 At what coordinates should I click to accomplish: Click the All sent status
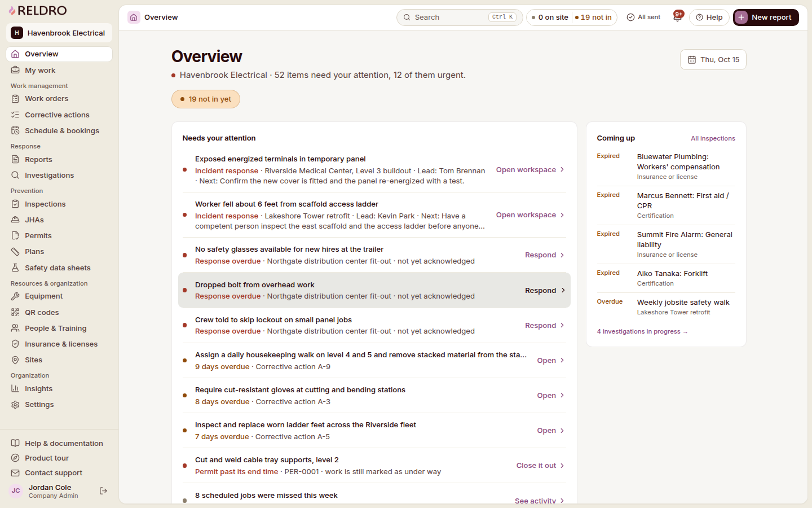(643, 17)
